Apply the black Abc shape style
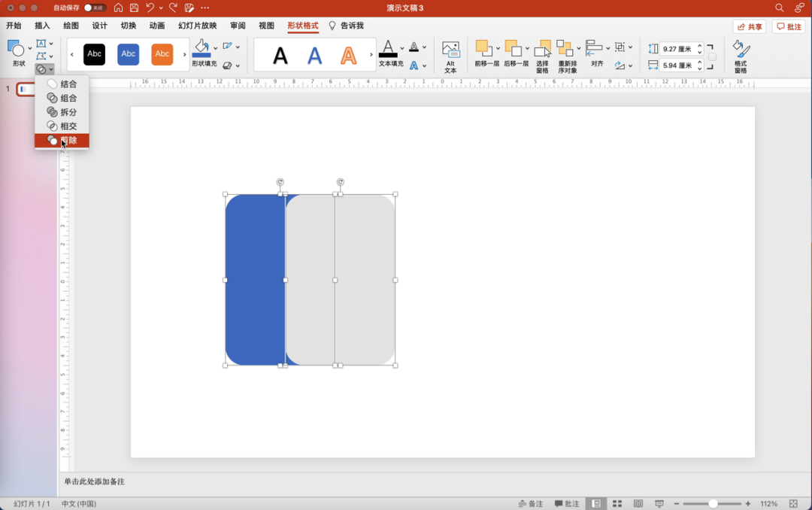Screen dimensions: 812x510 point(94,54)
